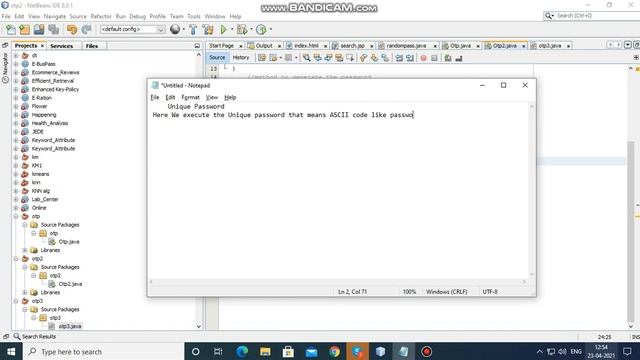Screen dimensions: 640x360
Task: Click the History view button in editor
Action: (x=241, y=58)
